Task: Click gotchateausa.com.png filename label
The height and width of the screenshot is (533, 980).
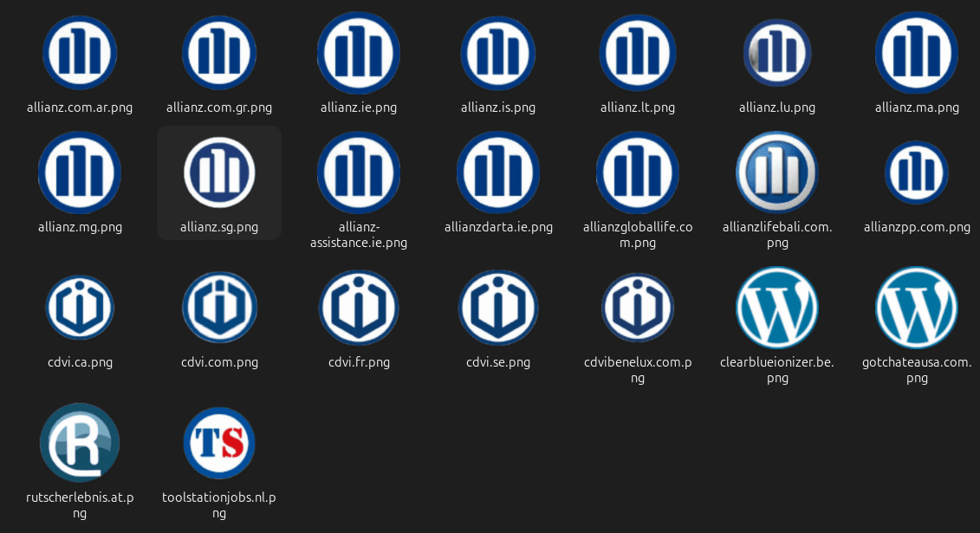Action: click(917, 370)
